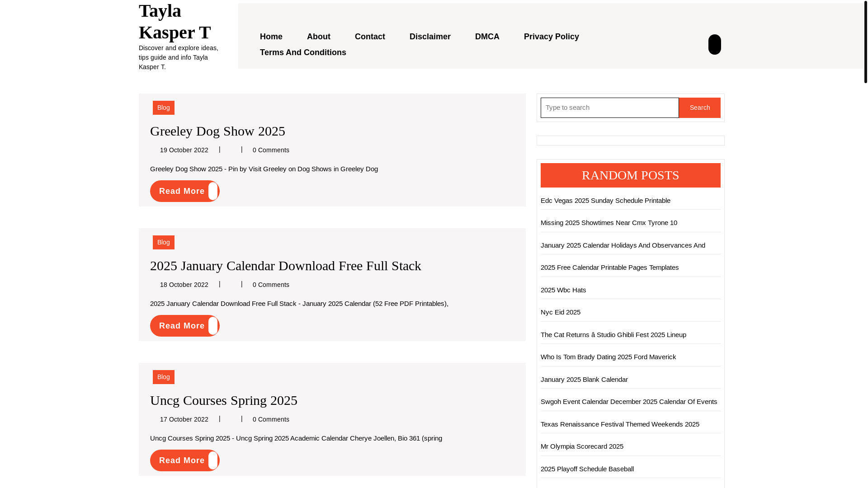Image resolution: width=868 pixels, height=488 pixels.
Task: Open 2025 January Calendar Download Free Full Stack
Action: (285, 266)
